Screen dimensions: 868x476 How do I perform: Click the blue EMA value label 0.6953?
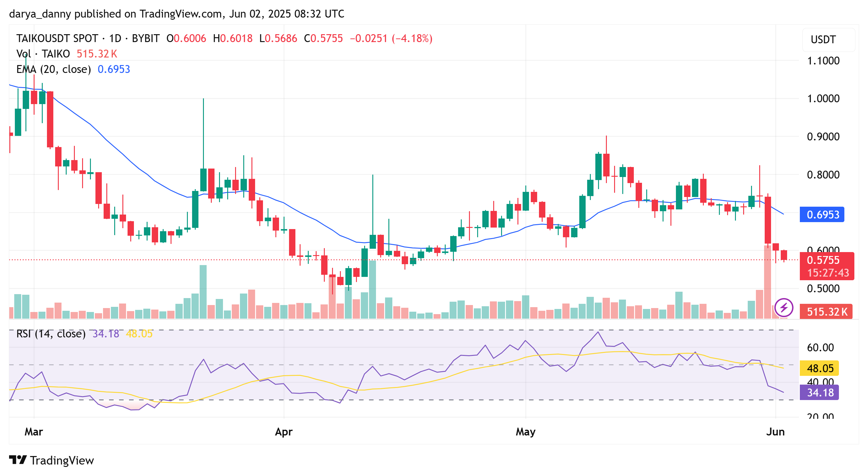822,215
